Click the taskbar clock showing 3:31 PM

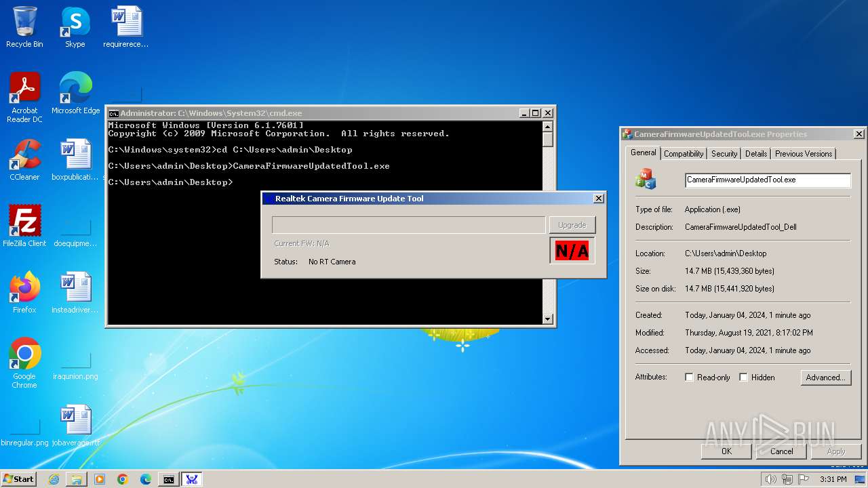833,479
